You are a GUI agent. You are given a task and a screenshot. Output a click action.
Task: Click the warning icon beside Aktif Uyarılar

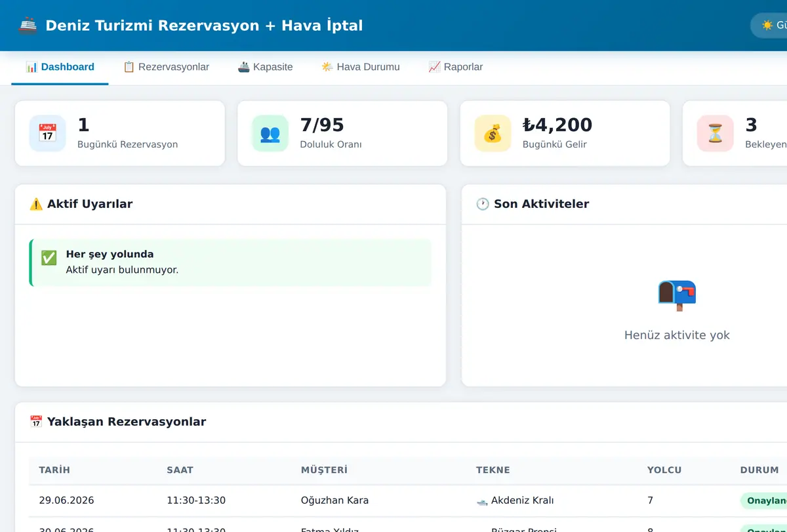tap(36, 204)
